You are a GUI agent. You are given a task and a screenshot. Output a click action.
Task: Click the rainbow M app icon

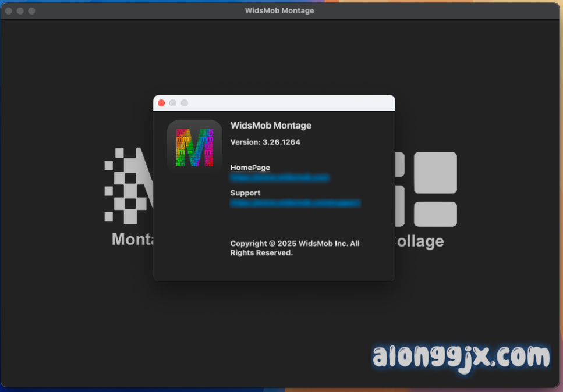pos(194,147)
